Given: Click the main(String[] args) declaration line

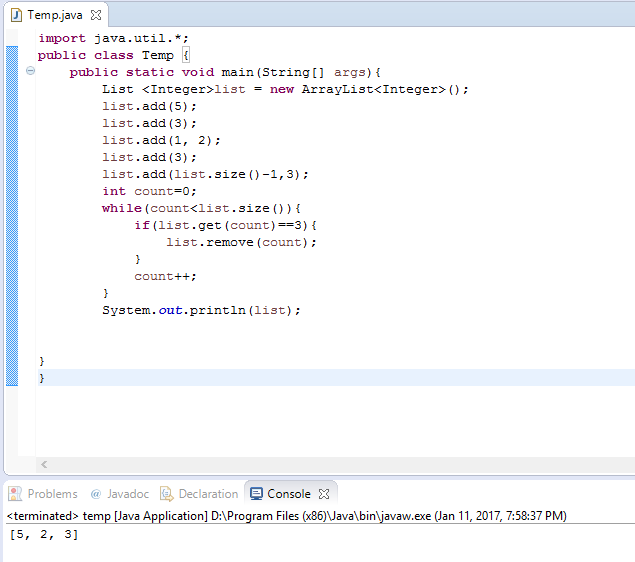Looking at the screenshot, I should click(x=225, y=72).
